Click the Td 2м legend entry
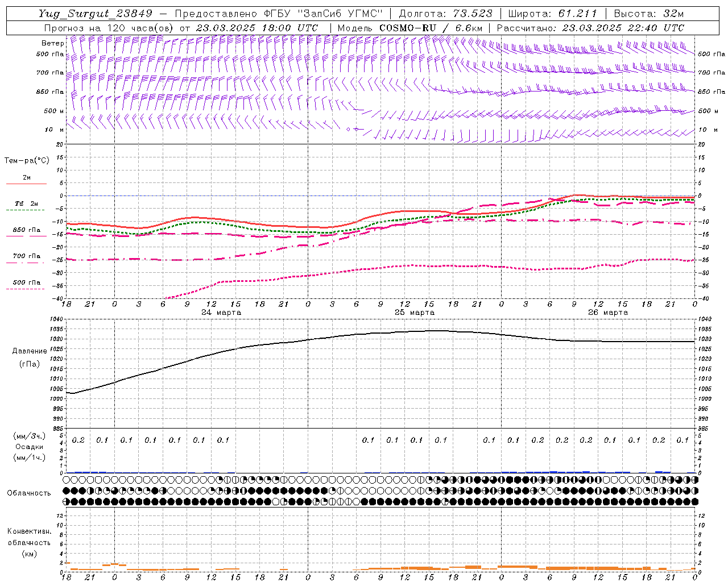The image size is (728, 582). coord(26,203)
